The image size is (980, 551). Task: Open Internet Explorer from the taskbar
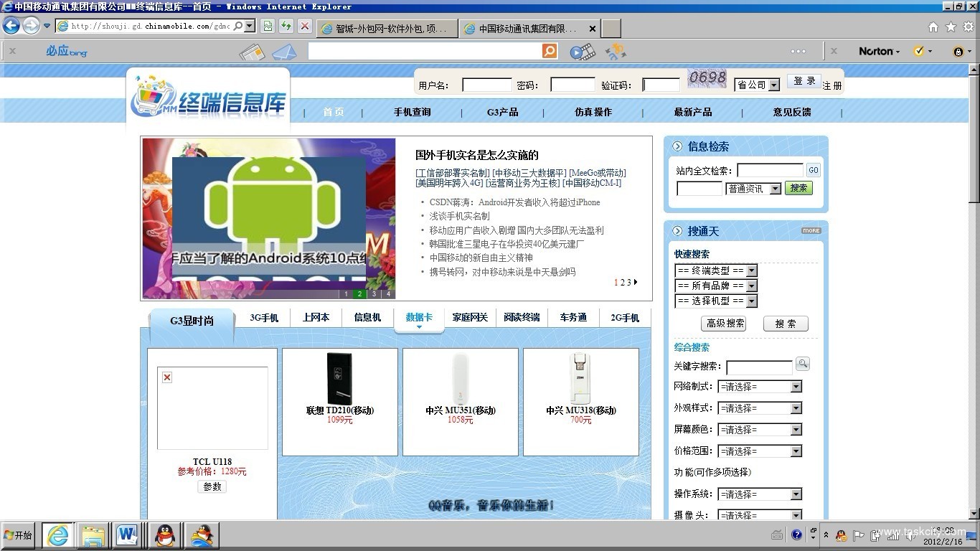[x=57, y=535]
